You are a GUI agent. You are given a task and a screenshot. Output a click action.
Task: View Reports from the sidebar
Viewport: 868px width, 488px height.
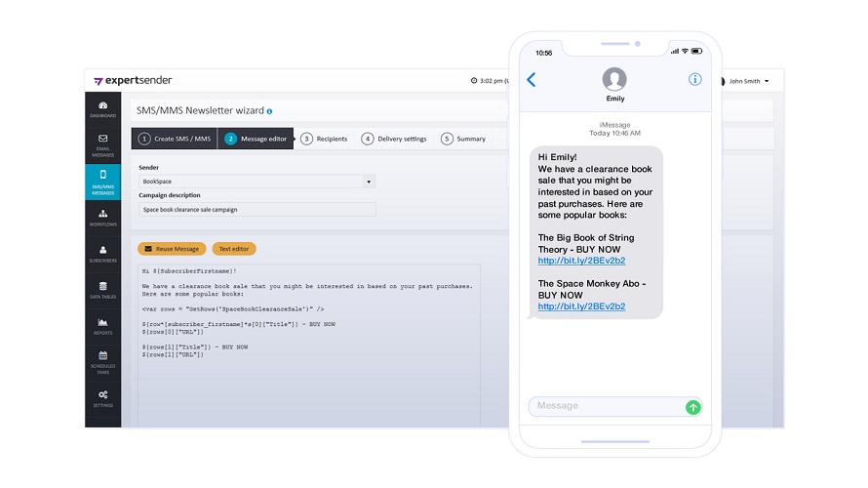click(103, 326)
